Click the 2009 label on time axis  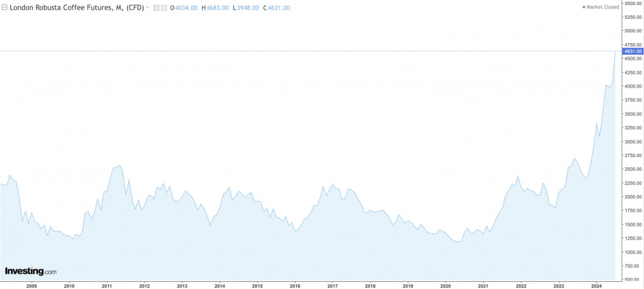coord(32,285)
